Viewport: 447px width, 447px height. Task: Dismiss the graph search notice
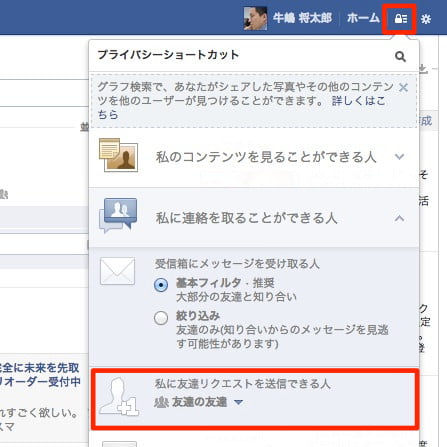click(403, 88)
